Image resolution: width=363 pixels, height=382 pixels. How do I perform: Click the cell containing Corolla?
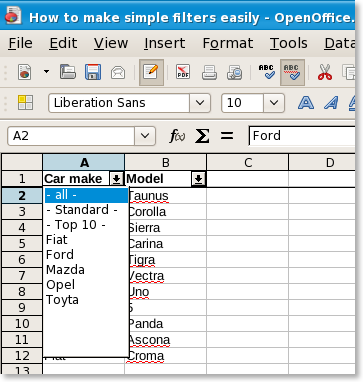click(167, 211)
